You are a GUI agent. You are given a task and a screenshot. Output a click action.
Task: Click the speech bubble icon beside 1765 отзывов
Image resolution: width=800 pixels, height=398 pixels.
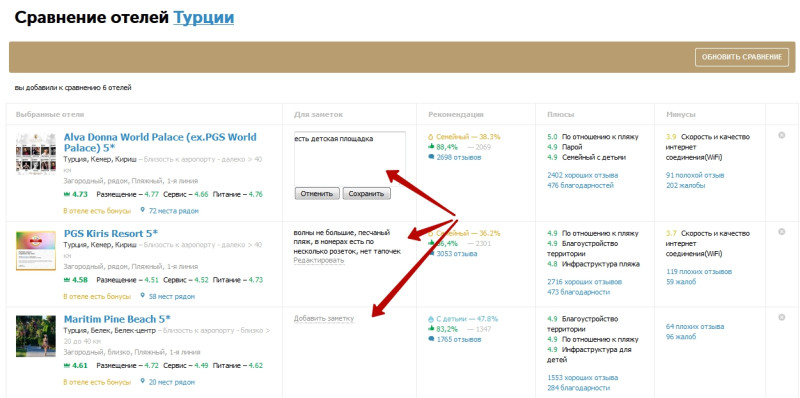pyautogui.click(x=431, y=339)
